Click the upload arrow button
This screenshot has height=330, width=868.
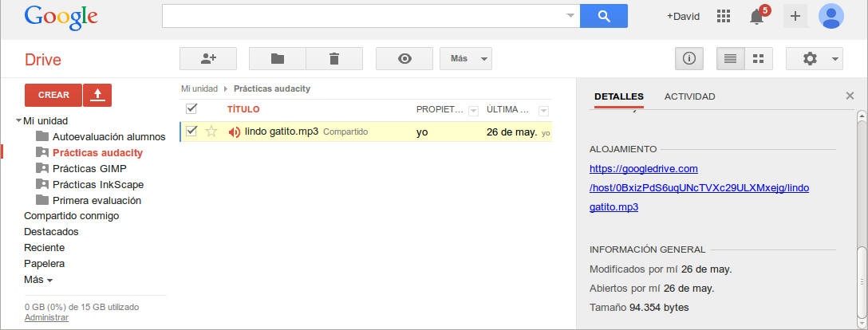coord(97,95)
